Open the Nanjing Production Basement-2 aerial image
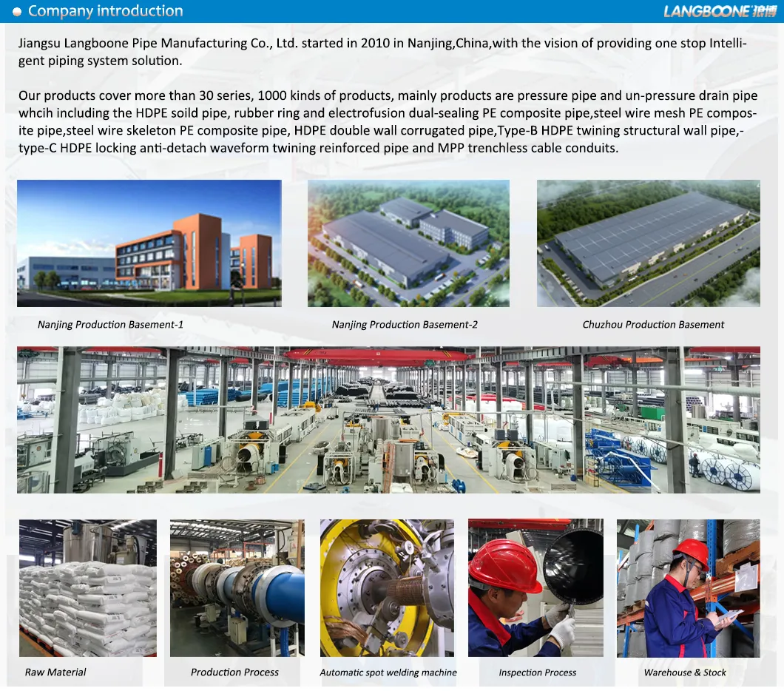The height and width of the screenshot is (691, 784). [x=408, y=243]
